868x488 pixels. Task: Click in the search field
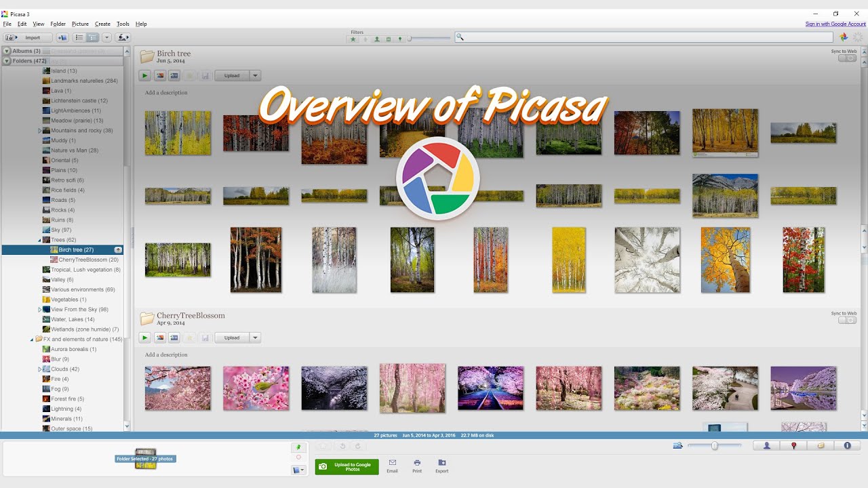(644, 37)
